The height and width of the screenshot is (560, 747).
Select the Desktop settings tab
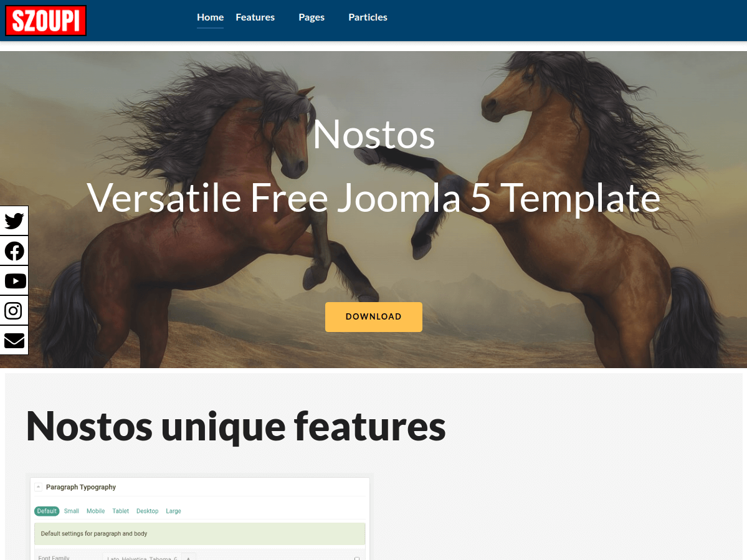(x=147, y=511)
